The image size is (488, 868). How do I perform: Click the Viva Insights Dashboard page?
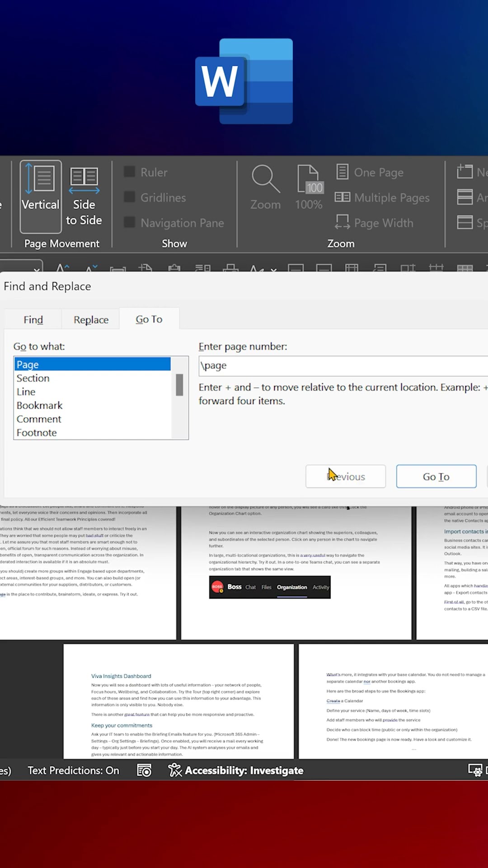178,702
